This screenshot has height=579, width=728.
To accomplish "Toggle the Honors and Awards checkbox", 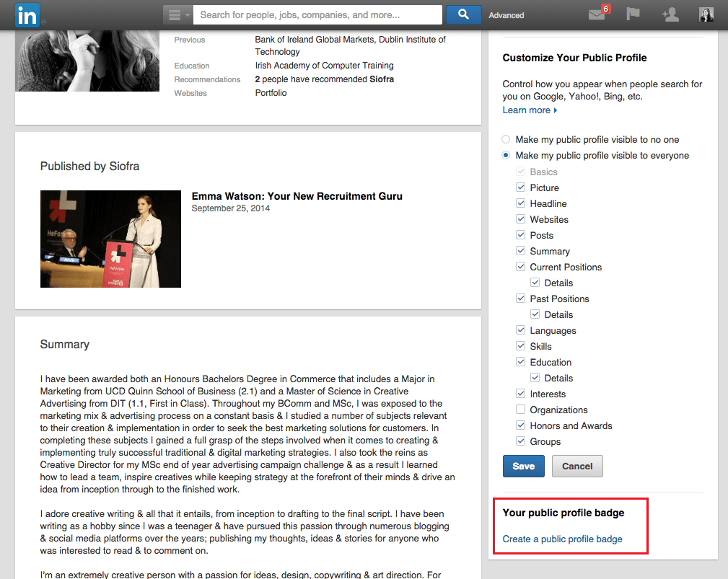I will click(520, 425).
